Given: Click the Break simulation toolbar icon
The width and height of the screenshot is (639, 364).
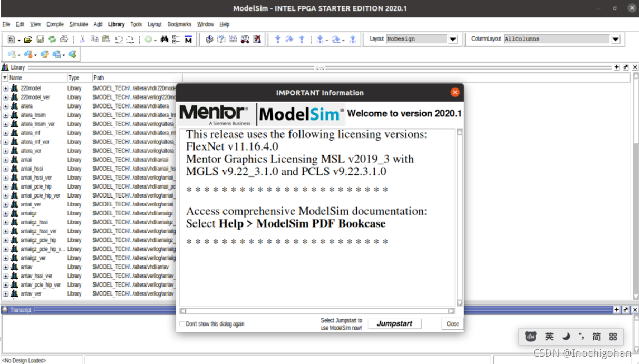Looking at the screenshot, I should click(x=245, y=39).
